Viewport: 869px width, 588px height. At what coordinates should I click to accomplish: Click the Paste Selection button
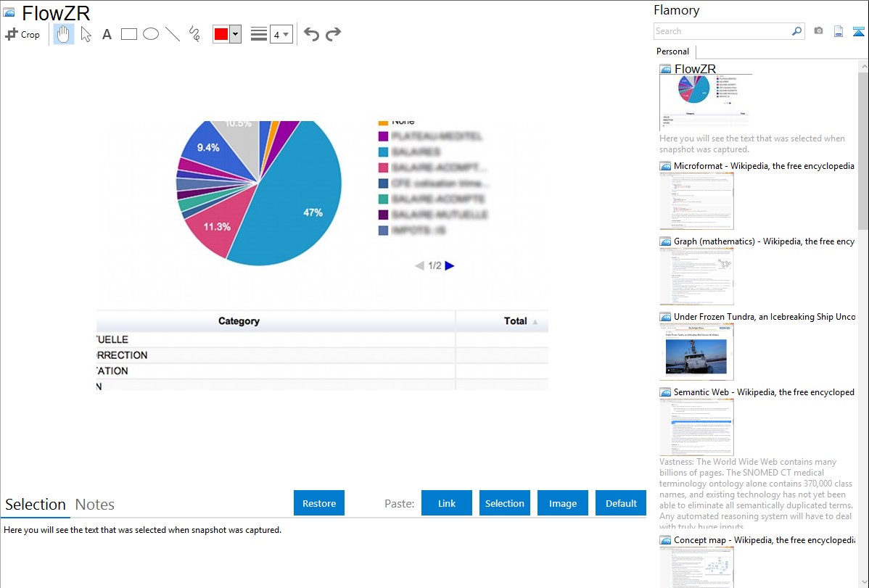(x=504, y=503)
